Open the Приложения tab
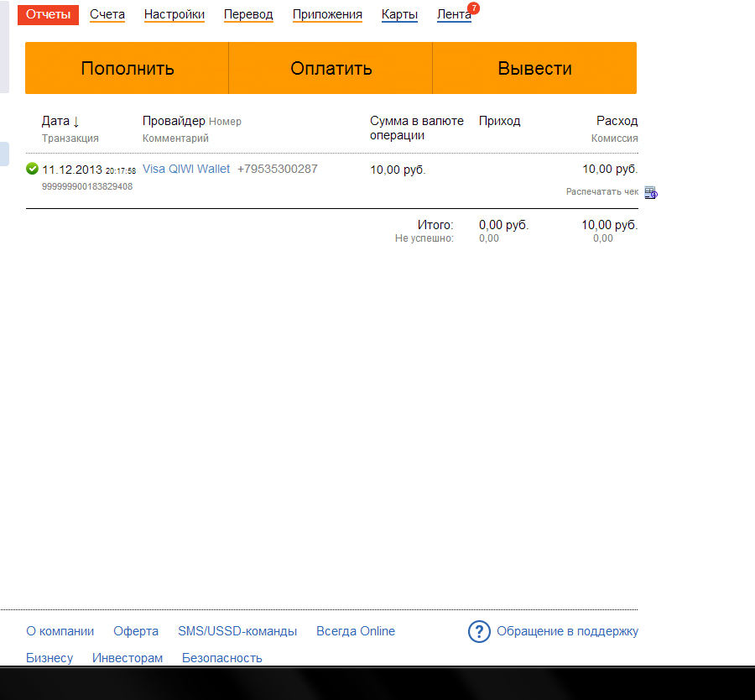Viewport: 755px width, 700px height. (x=327, y=14)
